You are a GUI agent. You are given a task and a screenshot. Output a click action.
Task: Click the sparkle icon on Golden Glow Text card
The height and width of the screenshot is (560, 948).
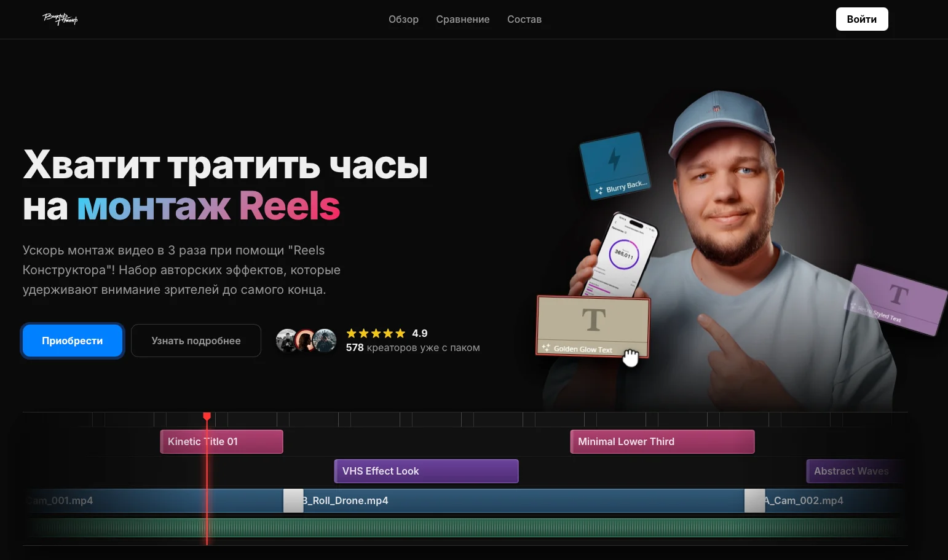pyautogui.click(x=545, y=348)
